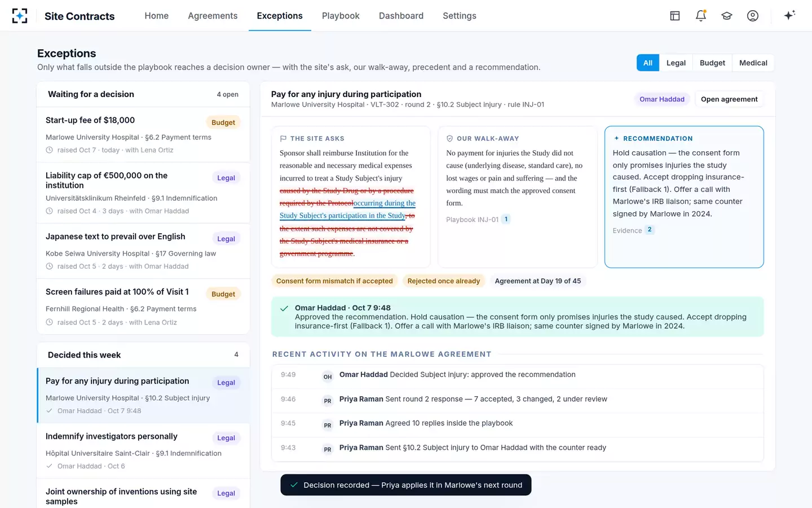This screenshot has width=812, height=508.
Task: Click the flag icon beside The Site Asks
Action: [x=283, y=138]
